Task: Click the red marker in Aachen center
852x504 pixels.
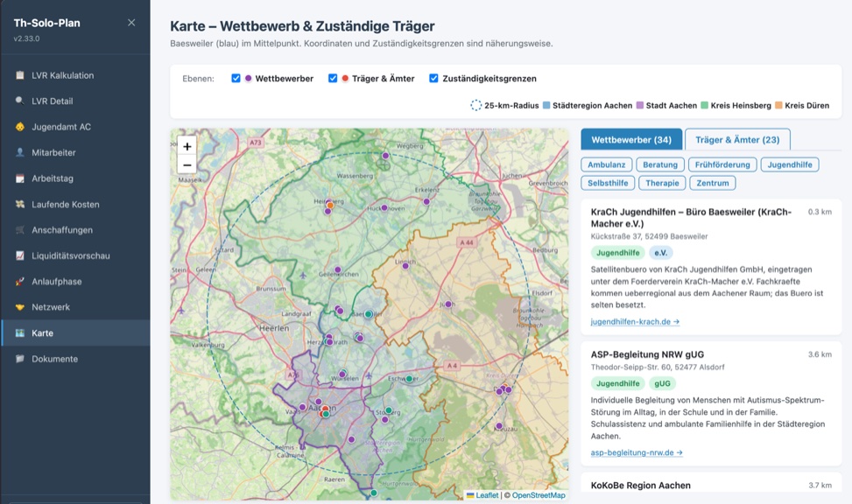Action: [x=325, y=409]
